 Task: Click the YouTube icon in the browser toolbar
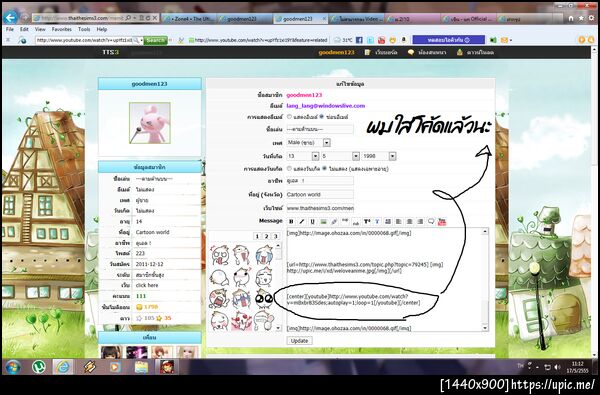[x=382, y=40]
